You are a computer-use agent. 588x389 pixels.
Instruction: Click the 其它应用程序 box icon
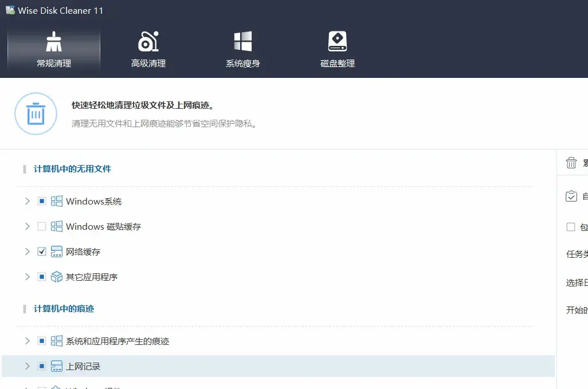click(x=57, y=277)
